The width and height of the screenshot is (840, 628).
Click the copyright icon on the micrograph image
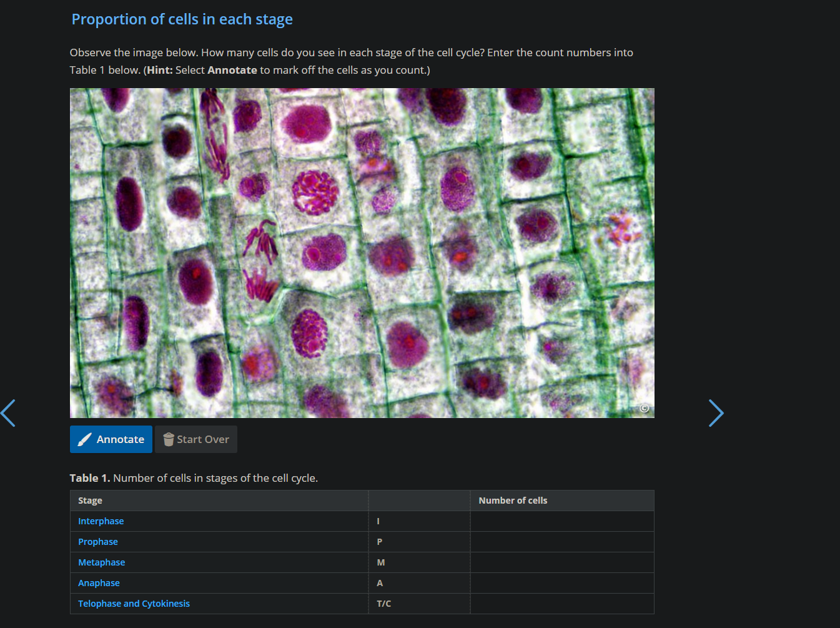click(644, 408)
